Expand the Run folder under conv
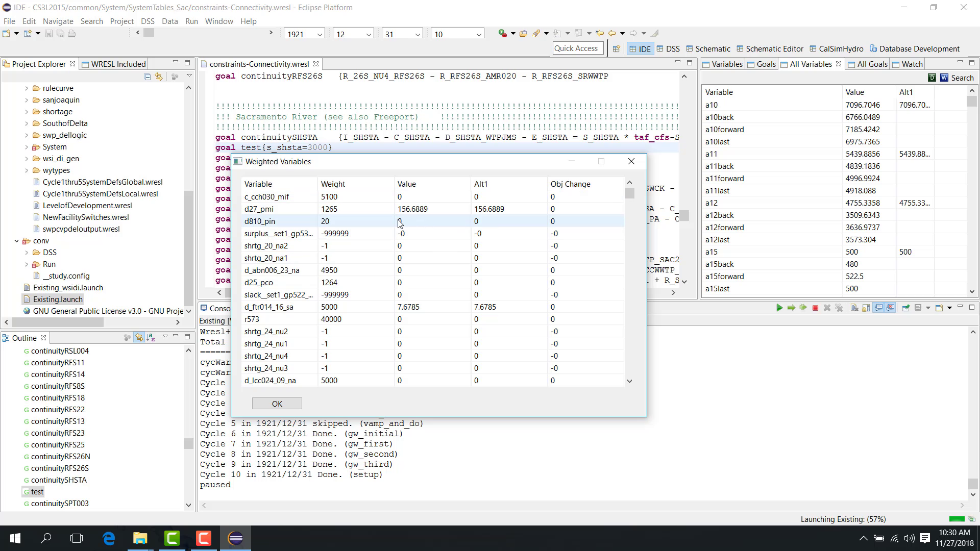 (27, 264)
